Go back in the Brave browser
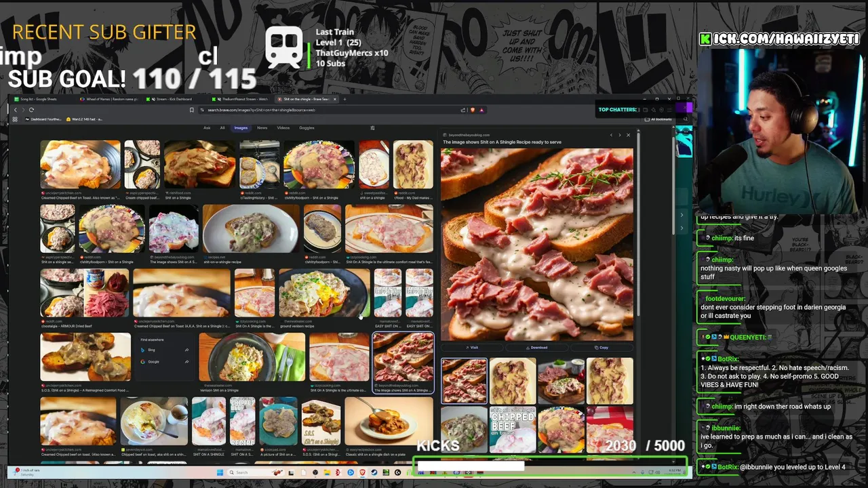Screen dimensions: 868x488 tap(16, 110)
